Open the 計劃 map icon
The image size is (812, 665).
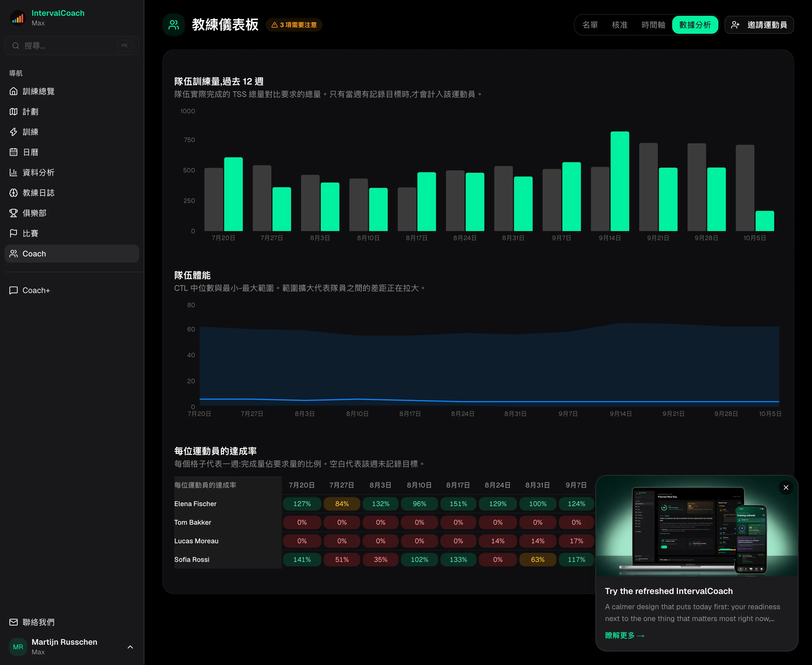[14, 112]
